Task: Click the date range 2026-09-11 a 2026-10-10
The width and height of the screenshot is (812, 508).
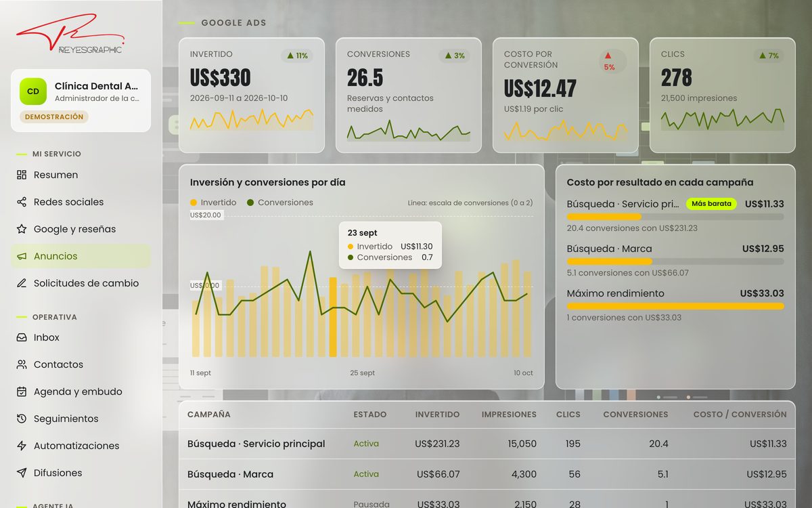Action: tap(239, 98)
